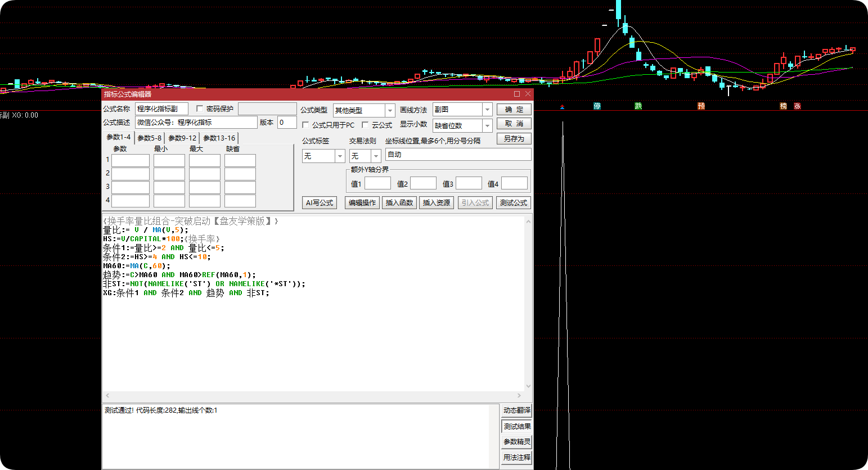Viewport: 868px width, 470px height.
Task: Switch to the 参数5-8 tab
Action: 149,138
